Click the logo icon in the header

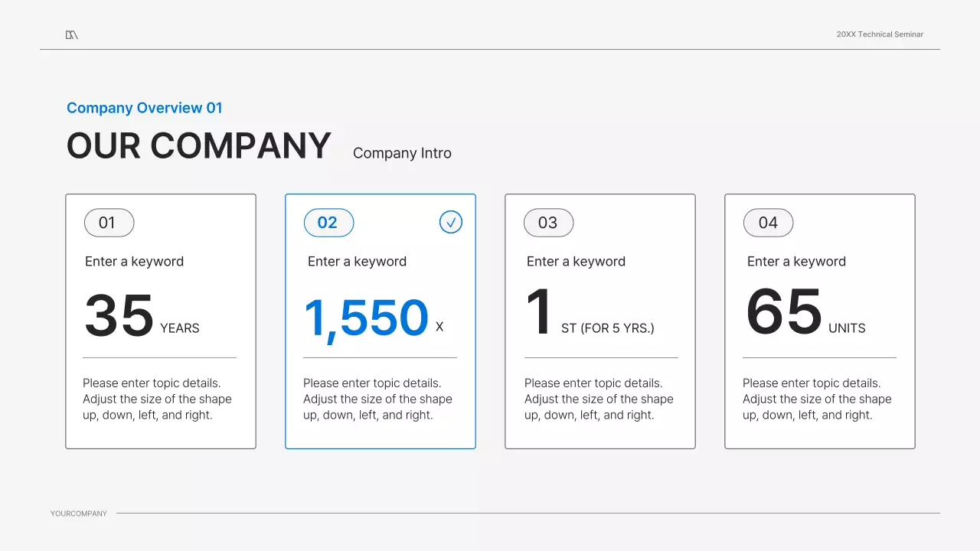click(x=72, y=34)
